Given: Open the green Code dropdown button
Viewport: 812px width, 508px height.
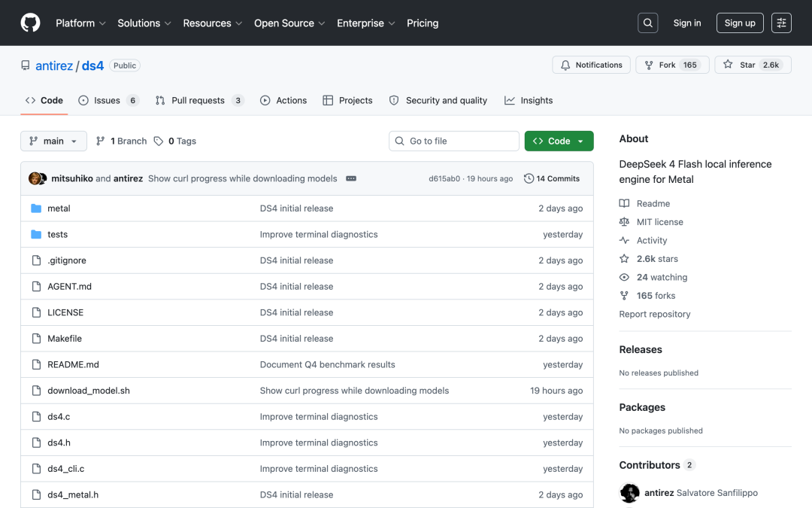Looking at the screenshot, I should [559, 141].
